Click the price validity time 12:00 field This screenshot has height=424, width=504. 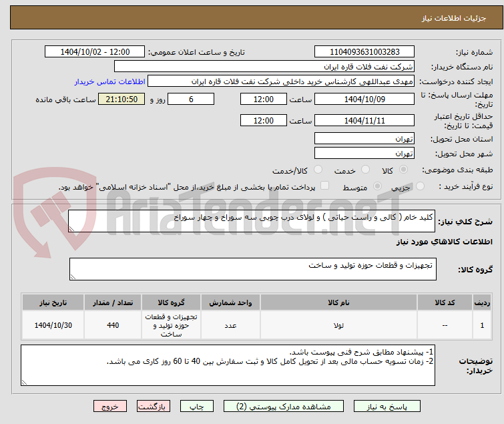point(263,121)
